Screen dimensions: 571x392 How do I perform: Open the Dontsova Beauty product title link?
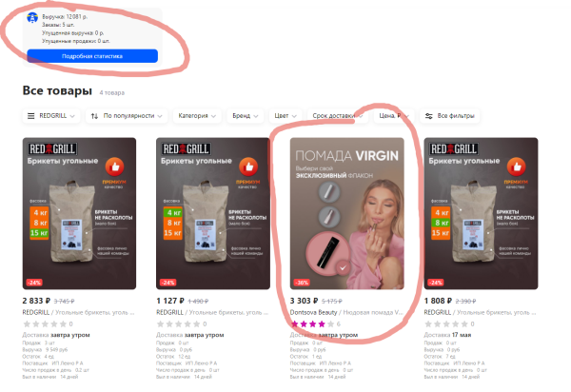[x=346, y=312]
